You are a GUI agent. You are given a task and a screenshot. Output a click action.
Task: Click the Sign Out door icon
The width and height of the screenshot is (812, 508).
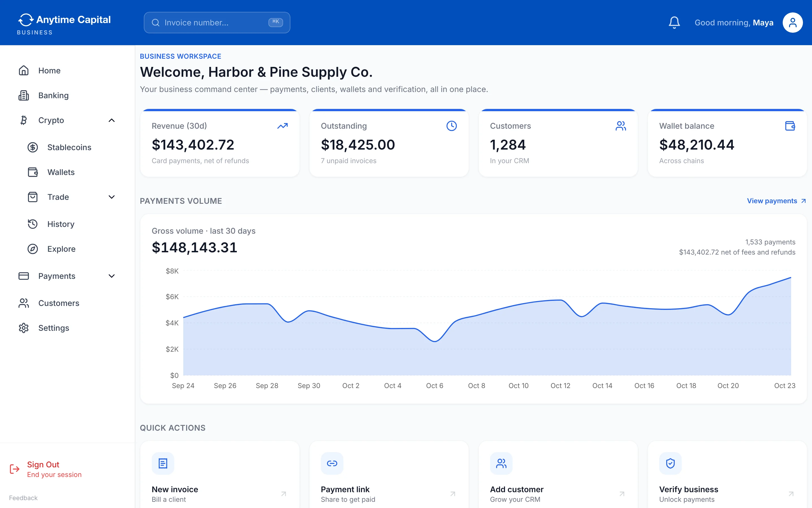tap(14, 469)
